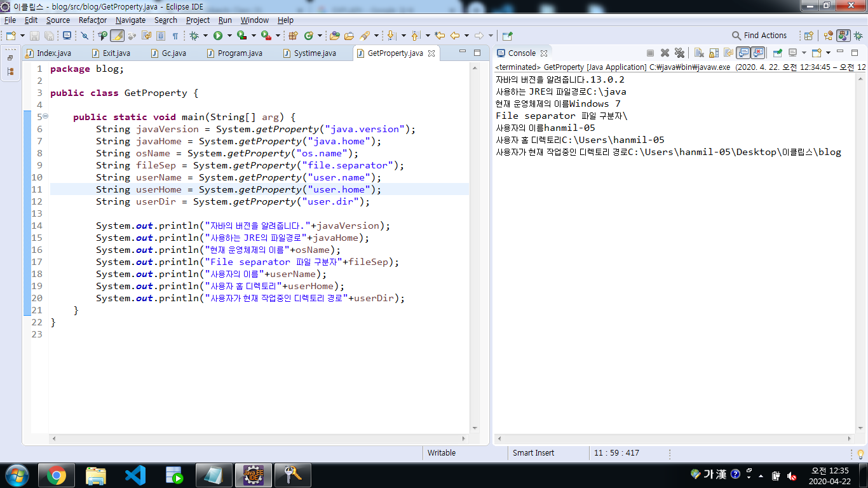Open a terminal from the toolbar

tap(67, 36)
